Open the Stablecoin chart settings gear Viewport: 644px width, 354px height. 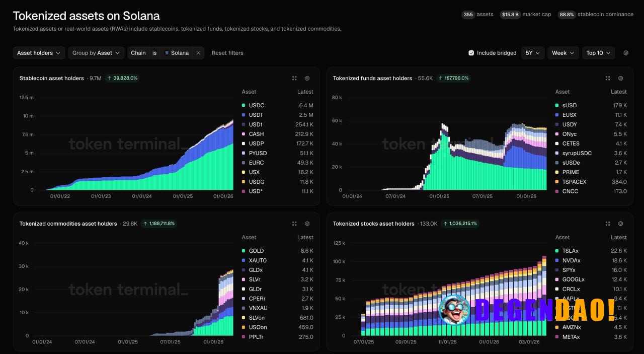(x=307, y=78)
